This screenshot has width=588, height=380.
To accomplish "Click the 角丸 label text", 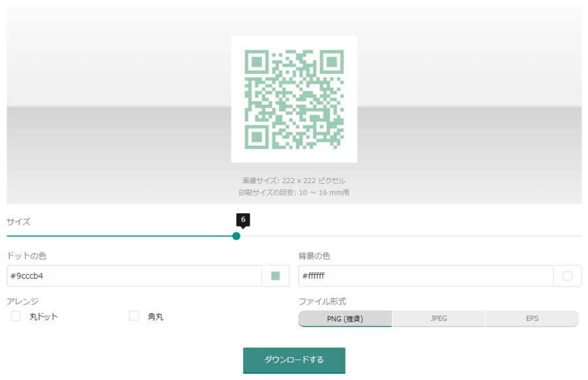I will [x=155, y=317].
